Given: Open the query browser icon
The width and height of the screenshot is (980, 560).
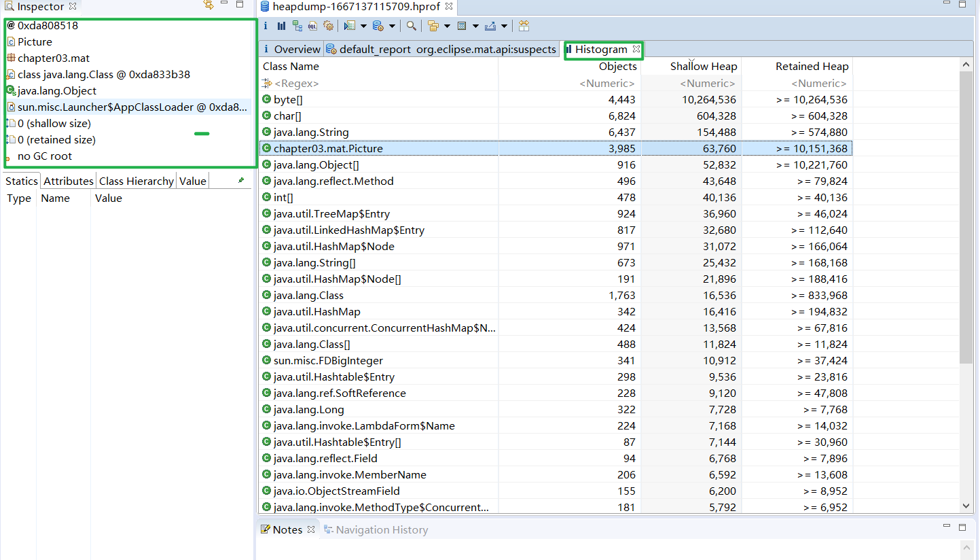Looking at the screenshot, I should pyautogui.click(x=378, y=26).
